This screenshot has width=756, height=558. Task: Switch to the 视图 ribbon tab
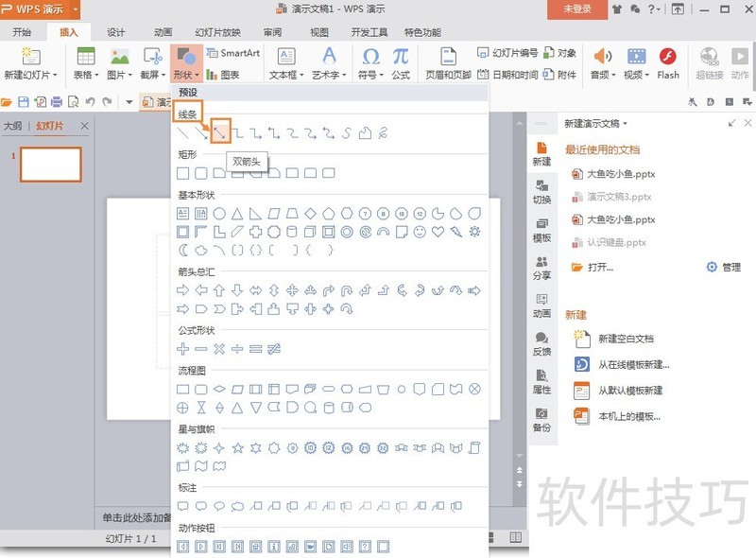[319, 32]
